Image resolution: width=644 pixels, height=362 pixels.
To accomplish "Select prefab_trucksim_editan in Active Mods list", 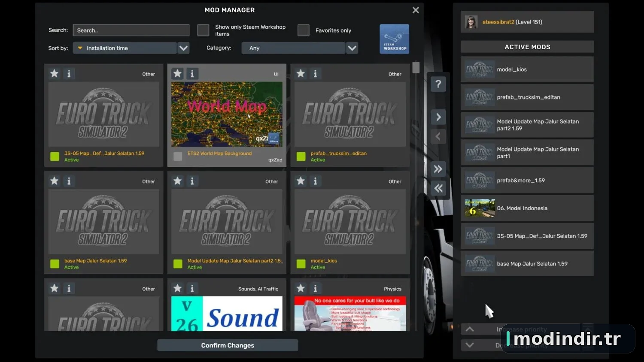I will [527, 97].
